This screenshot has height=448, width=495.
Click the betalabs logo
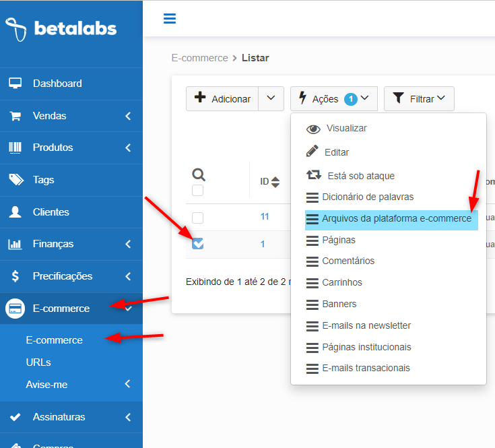tap(61, 28)
